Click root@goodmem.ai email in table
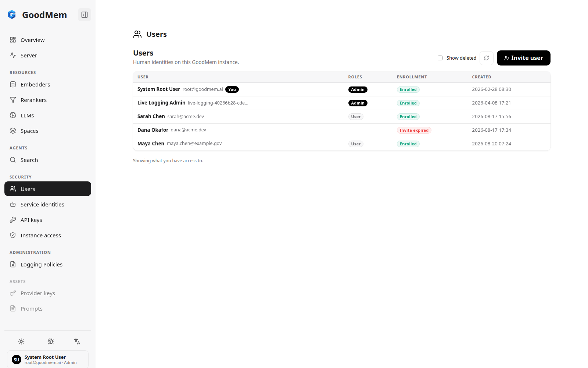Image resolution: width=588 pixels, height=368 pixels. [x=202, y=89]
